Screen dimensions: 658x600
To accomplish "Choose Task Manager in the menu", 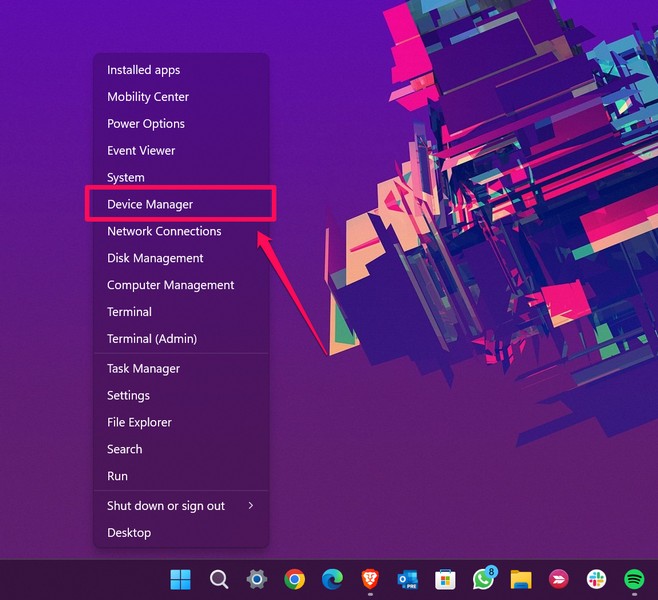I will click(x=143, y=369).
